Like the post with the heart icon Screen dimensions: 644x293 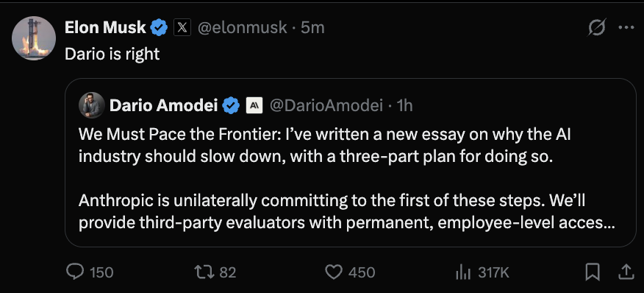[x=334, y=272]
